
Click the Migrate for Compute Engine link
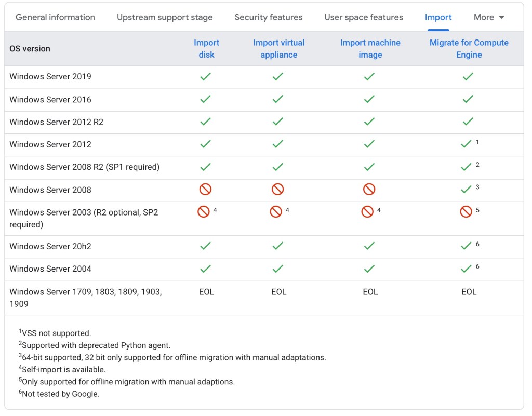469,49
